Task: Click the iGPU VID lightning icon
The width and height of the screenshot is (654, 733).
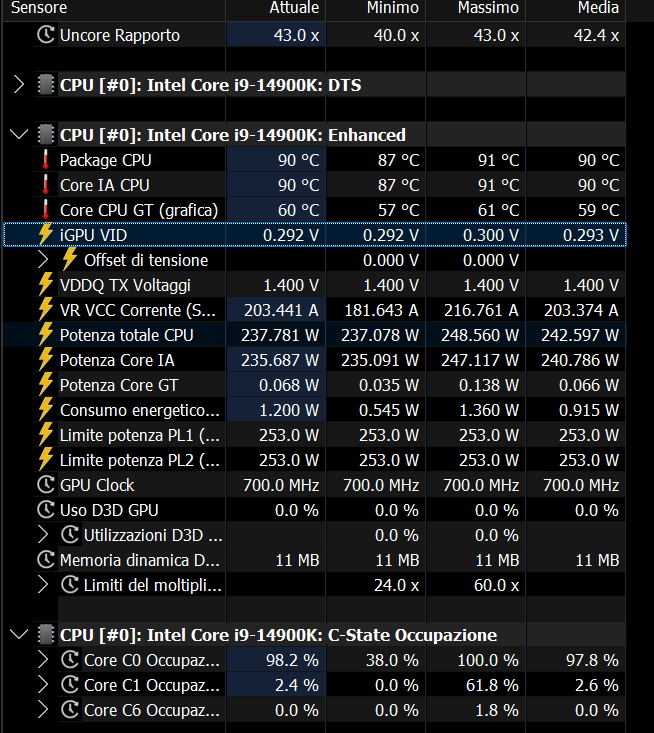Action: pyautogui.click(x=46, y=234)
